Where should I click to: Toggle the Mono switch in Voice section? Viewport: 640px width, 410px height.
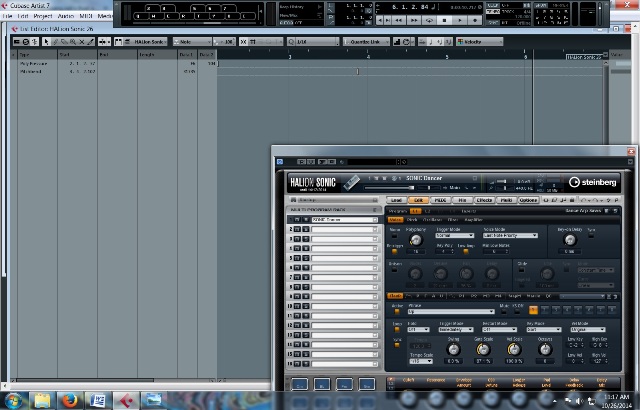394,236
